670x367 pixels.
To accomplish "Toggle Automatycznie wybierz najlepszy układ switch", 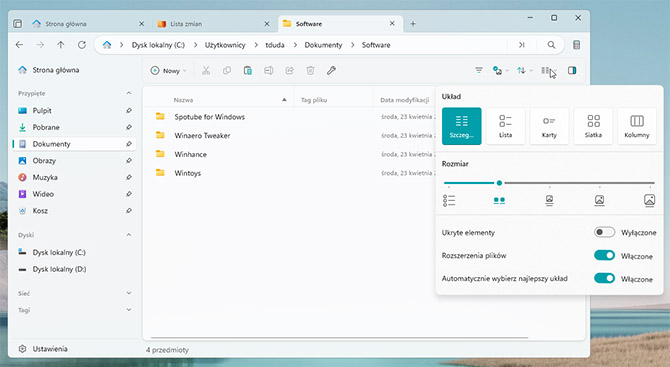I will [x=604, y=279].
